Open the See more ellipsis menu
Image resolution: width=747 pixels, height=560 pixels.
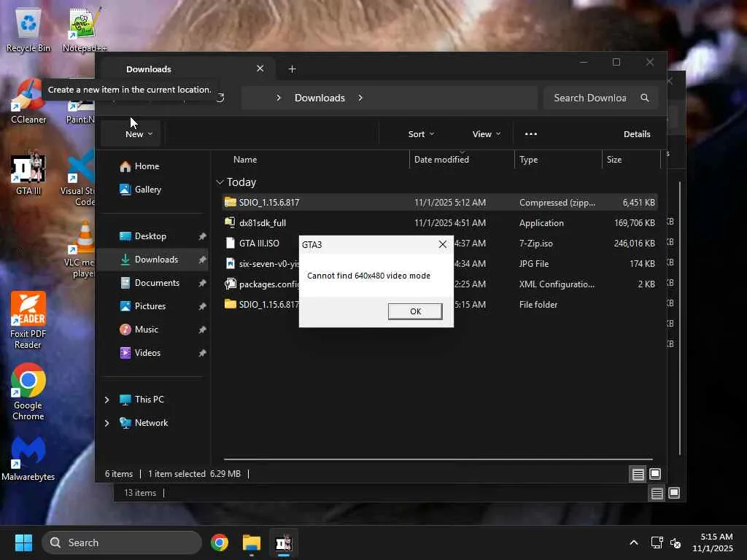point(531,134)
